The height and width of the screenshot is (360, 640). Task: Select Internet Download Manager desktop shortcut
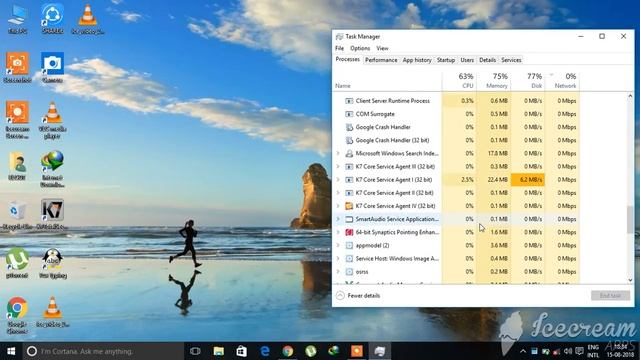[x=52, y=169]
